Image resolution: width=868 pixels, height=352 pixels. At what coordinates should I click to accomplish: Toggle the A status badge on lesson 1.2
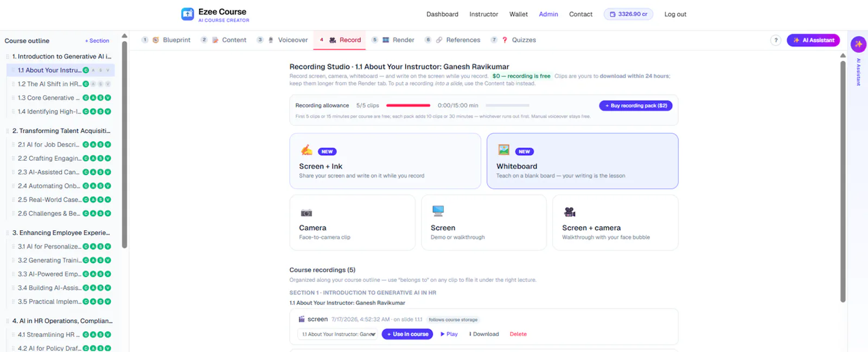click(93, 84)
